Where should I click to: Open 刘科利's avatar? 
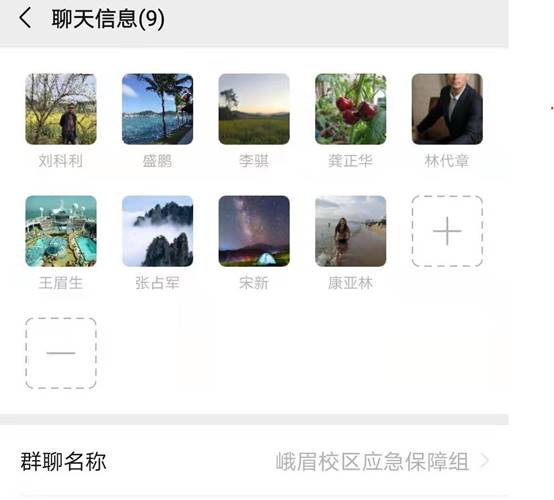61,109
